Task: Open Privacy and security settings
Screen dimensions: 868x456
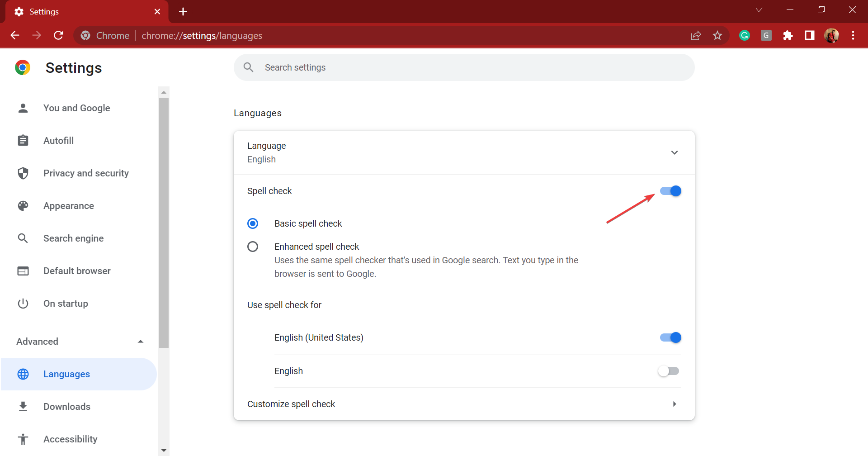Action: (86, 173)
